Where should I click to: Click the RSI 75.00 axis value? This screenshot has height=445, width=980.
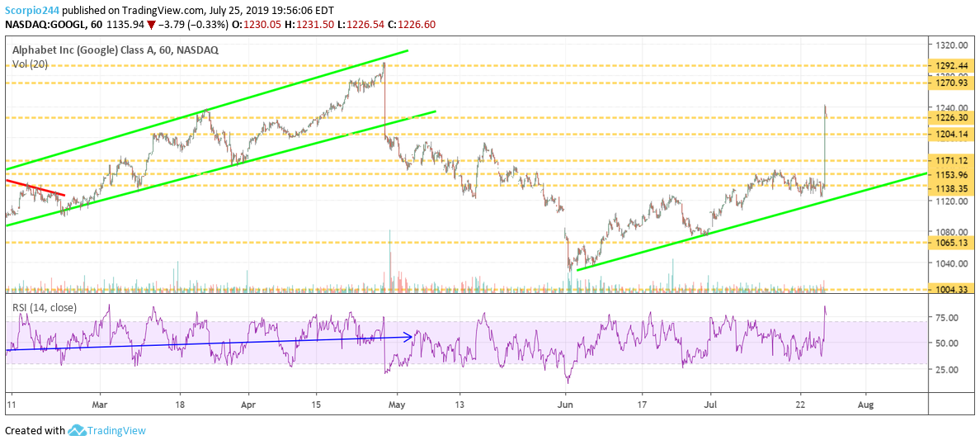pyautogui.click(x=945, y=318)
